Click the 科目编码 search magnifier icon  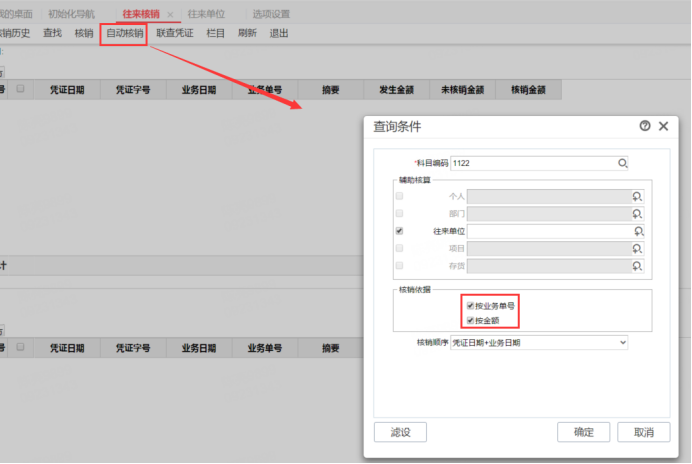(622, 162)
